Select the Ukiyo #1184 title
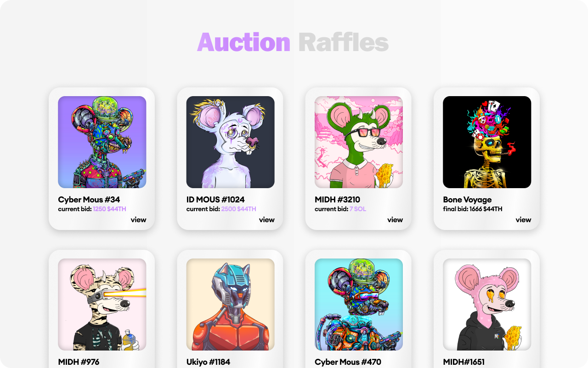This screenshot has height=368, width=588. [208, 362]
